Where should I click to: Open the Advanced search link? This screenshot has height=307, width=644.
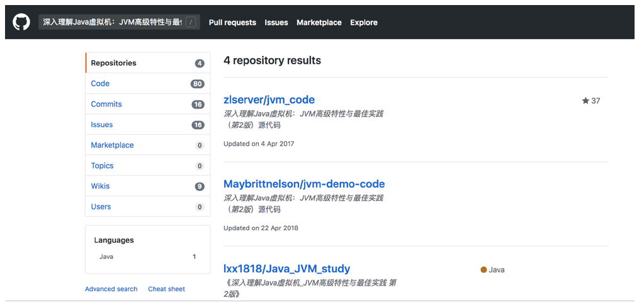111,289
